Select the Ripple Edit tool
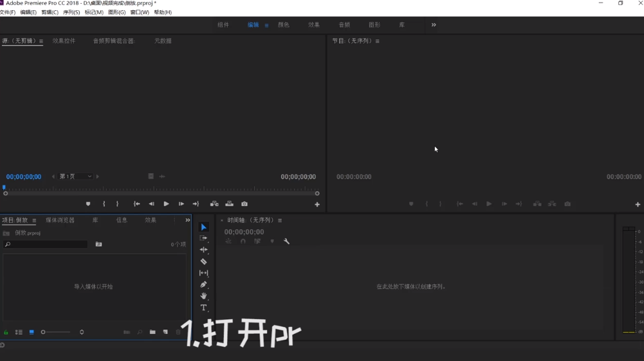Viewport: 644px width, 361px height. pos(204,250)
